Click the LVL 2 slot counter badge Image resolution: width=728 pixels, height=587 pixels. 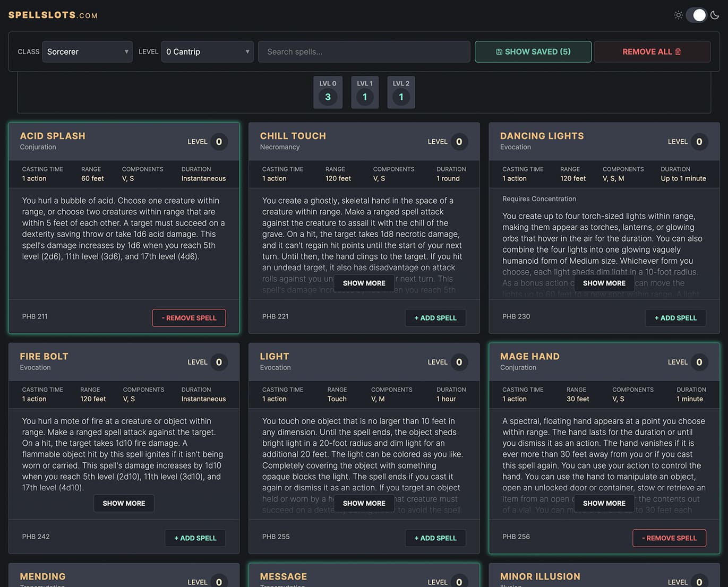tap(401, 92)
